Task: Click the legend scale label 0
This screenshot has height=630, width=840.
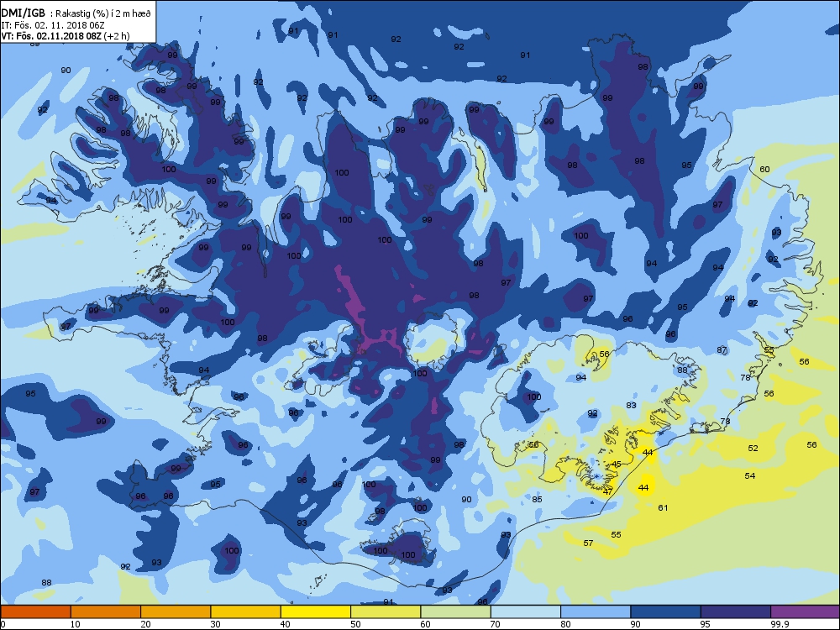Action: (x=3, y=623)
